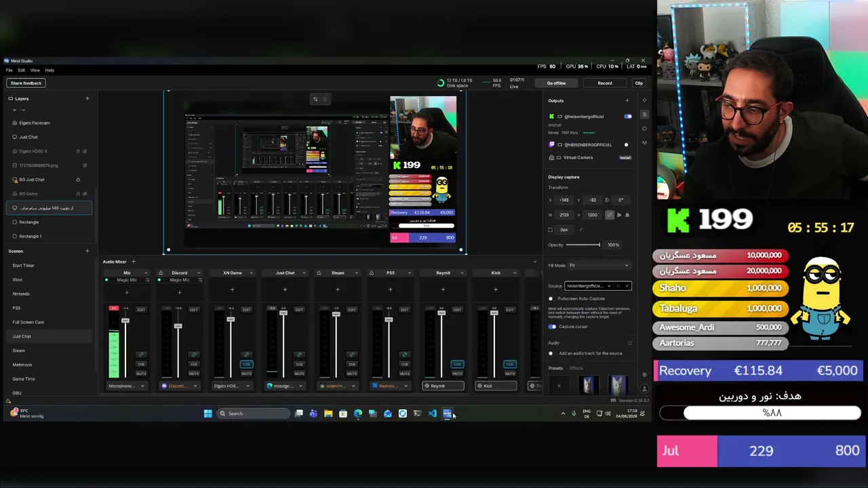This screenshot has width=868, height=488.
Task: Open the File menu
Action: tap(9, 70)
